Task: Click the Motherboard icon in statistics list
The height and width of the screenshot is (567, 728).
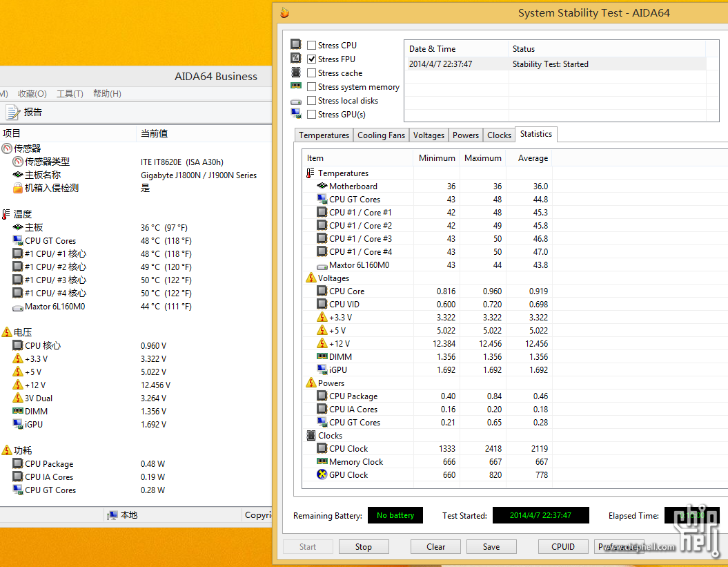Action: pos(322,186)
